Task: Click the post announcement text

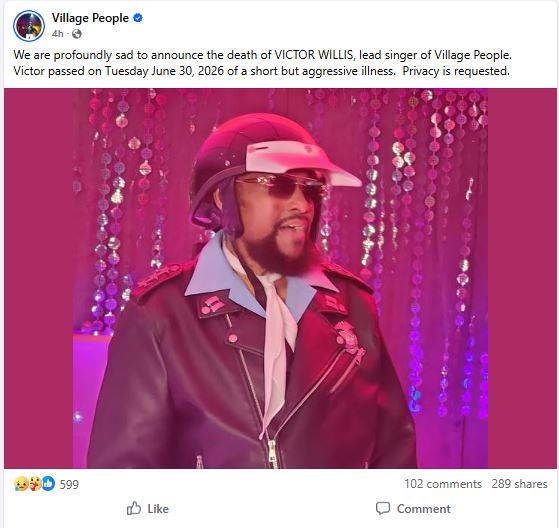Action: pyautogui.click(x=263, y=63)
